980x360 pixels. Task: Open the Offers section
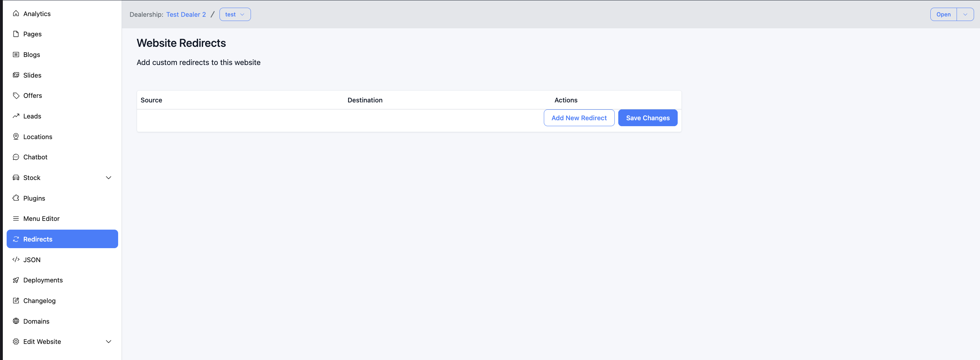[63, 95]
